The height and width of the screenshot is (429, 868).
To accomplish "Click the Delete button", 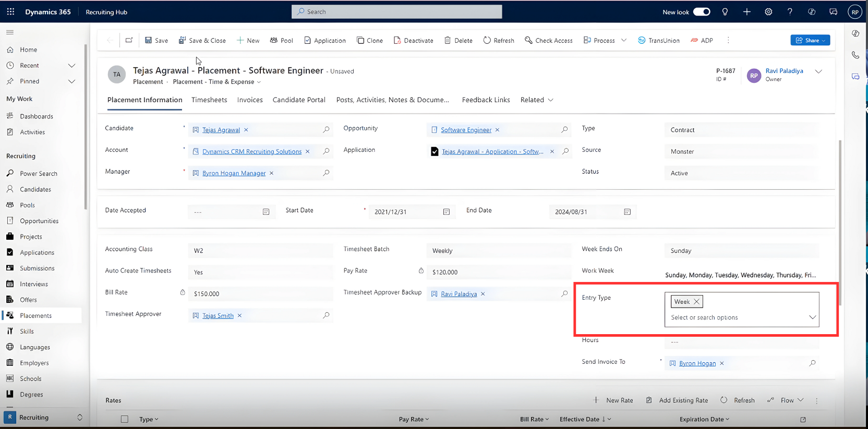I will (x=459, y=40).
